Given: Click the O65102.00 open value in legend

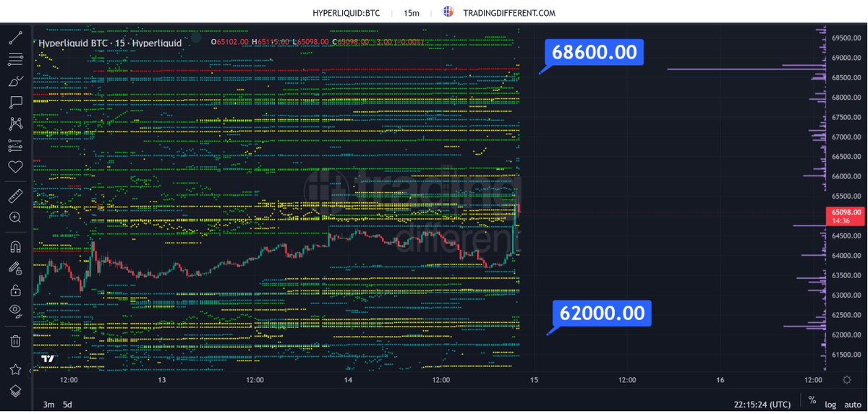Looking at the screenshot, I should click(x=230, y=43).
